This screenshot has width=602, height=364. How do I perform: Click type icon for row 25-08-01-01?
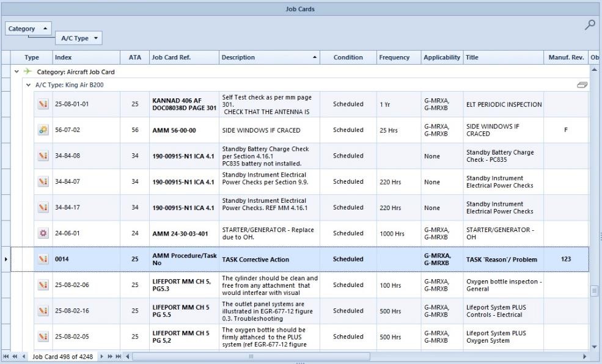(43, 104)
